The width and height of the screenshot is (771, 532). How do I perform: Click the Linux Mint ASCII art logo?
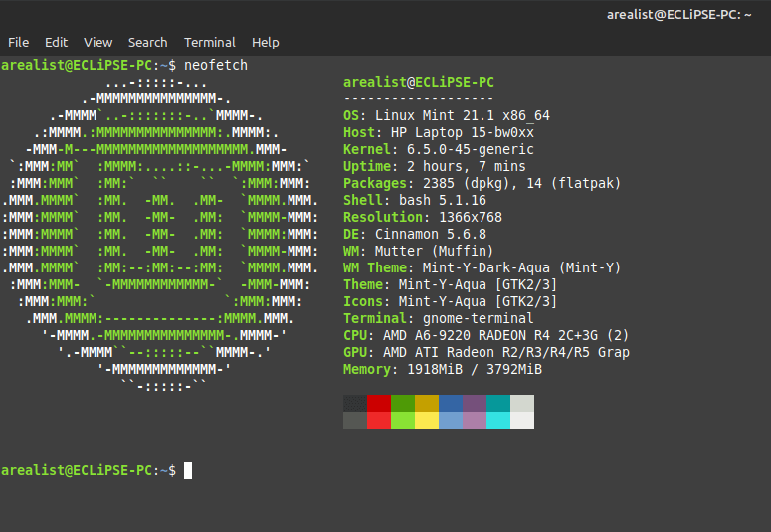click(x=160, y=235)
